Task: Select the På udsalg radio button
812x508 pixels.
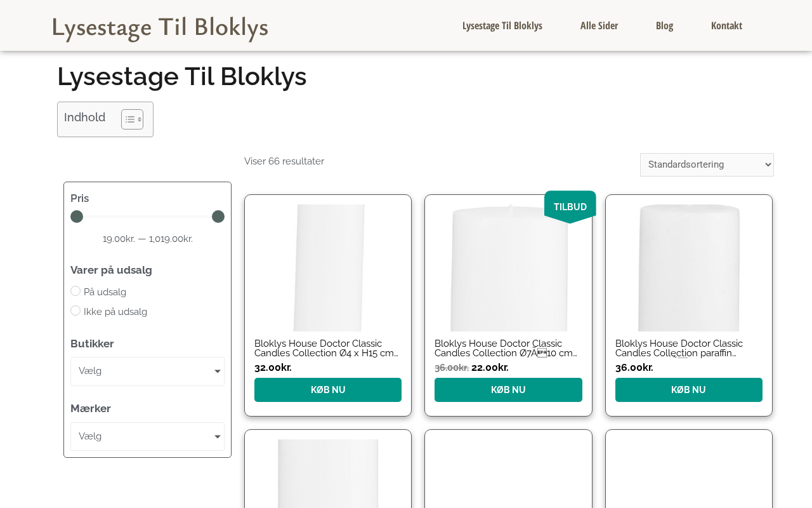Action: [75, 291]
